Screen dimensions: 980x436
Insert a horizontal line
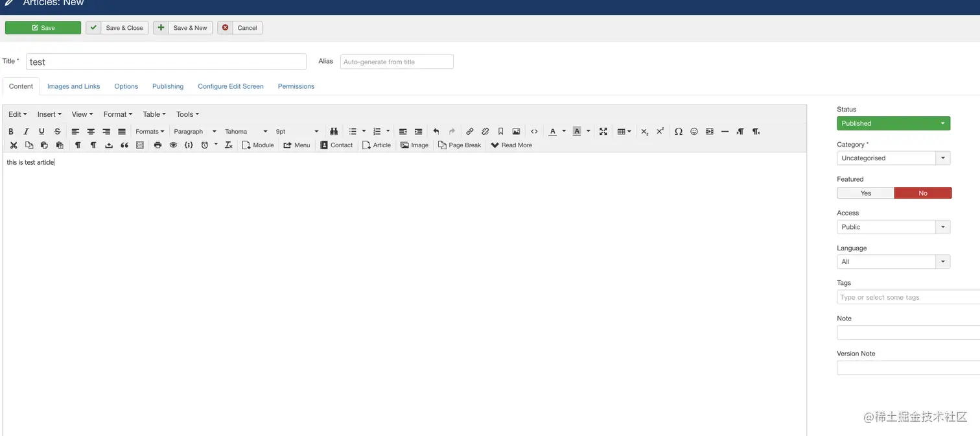(x=725, y=132)
